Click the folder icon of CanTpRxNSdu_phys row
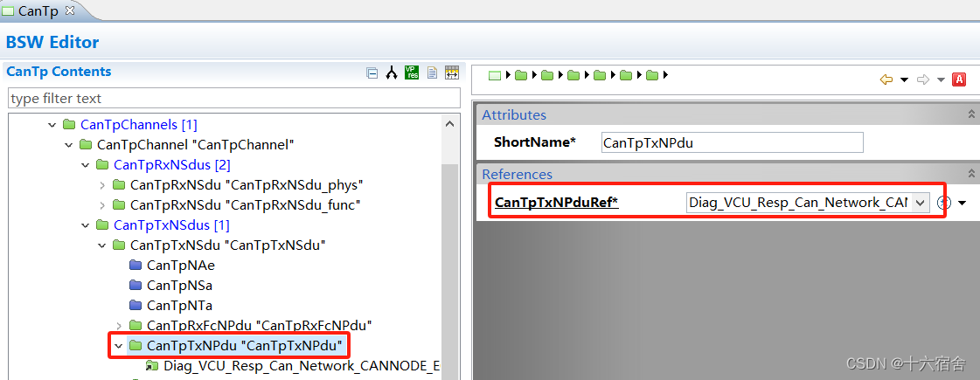This screenshot has height=380, width=980. pos(119,185)
